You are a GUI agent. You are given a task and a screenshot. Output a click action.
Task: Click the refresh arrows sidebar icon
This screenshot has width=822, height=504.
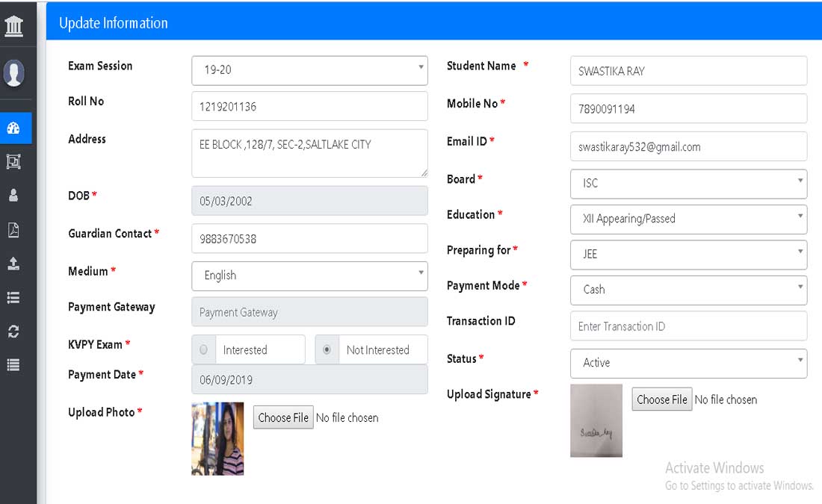(x=13, y=332)
